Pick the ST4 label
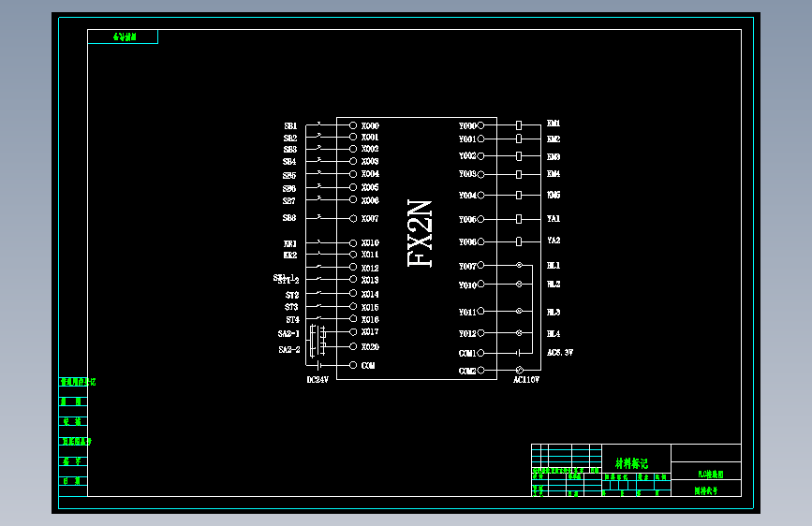Screen dimensions: 812x526 point(292,320)
